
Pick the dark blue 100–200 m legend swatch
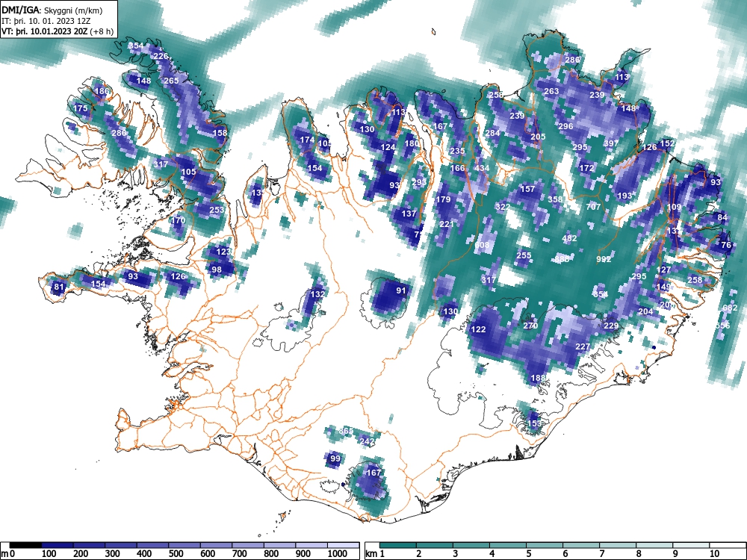[58, 545]
